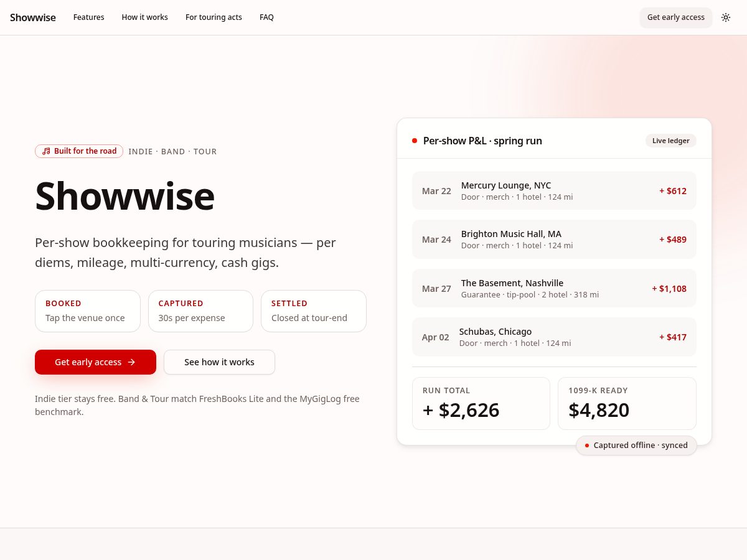Open the Schubas, Chicago ledger row

tap(554, 337)
